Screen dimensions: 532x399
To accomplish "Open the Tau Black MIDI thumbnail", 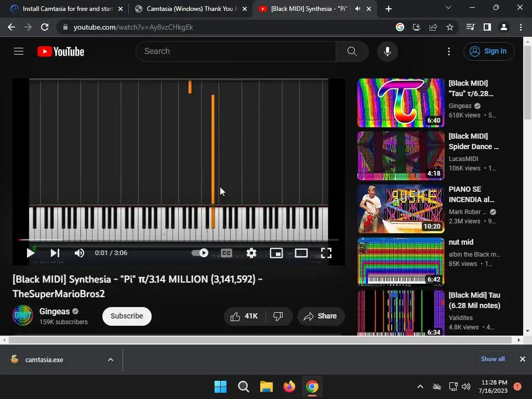I will [x=401, y=103].
